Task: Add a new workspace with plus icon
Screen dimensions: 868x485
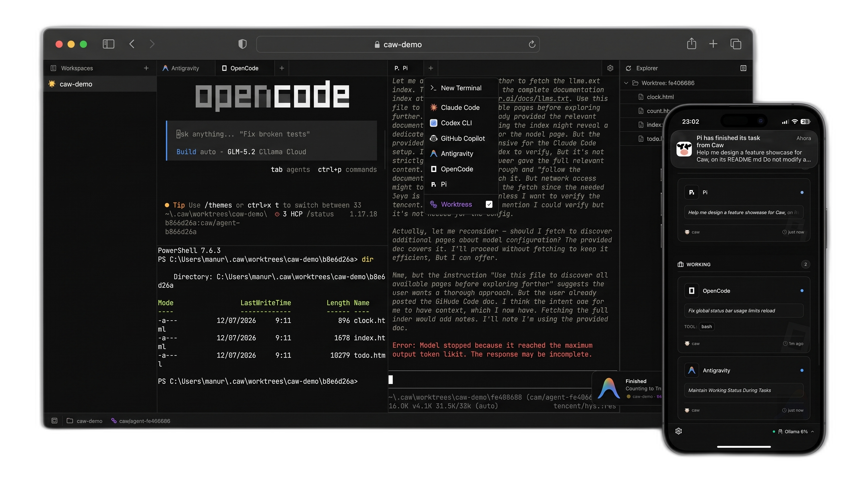Action: [146, 68]
